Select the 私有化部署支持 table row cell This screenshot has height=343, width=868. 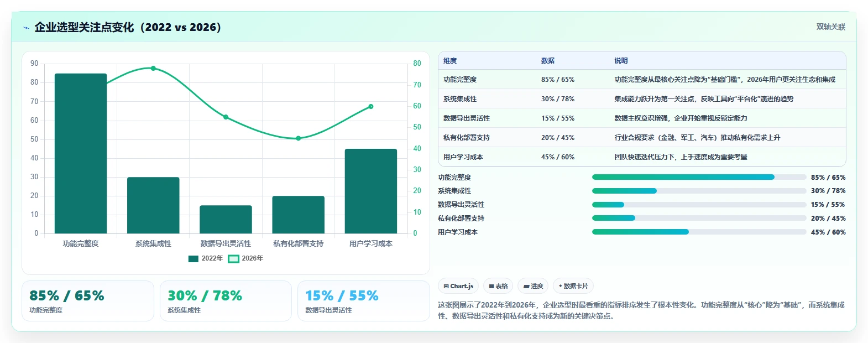click(467, 138)
